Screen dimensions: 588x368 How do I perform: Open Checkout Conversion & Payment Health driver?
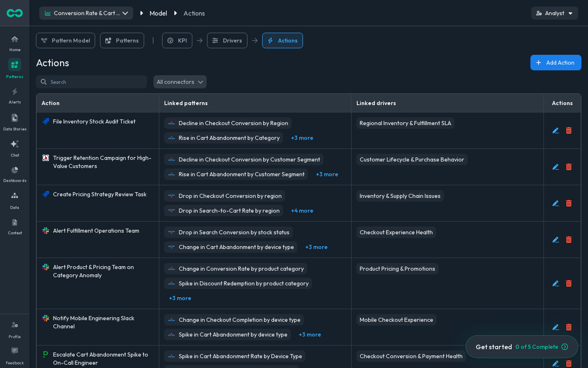[x=411, y=356]
